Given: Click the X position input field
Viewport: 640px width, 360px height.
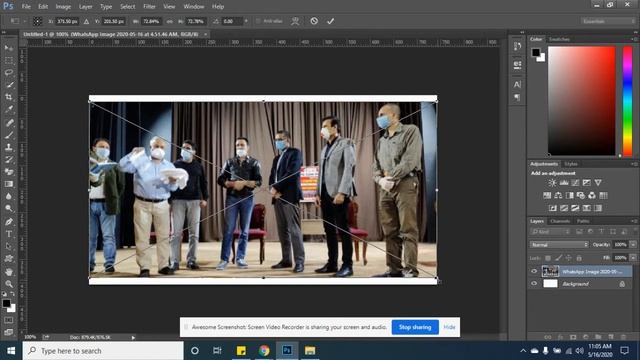Looking at the screenshot, I should coord(67,21).
